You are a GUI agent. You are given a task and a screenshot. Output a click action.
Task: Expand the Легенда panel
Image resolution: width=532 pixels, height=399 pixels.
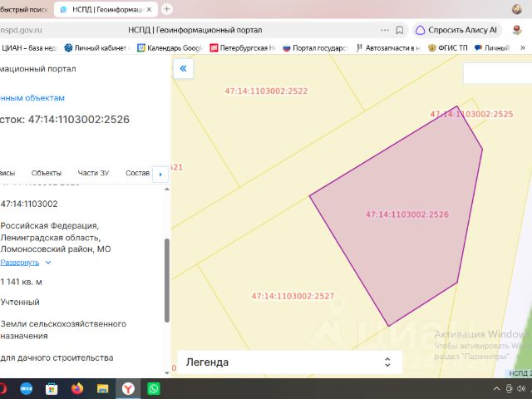click(x=290, y=362)
